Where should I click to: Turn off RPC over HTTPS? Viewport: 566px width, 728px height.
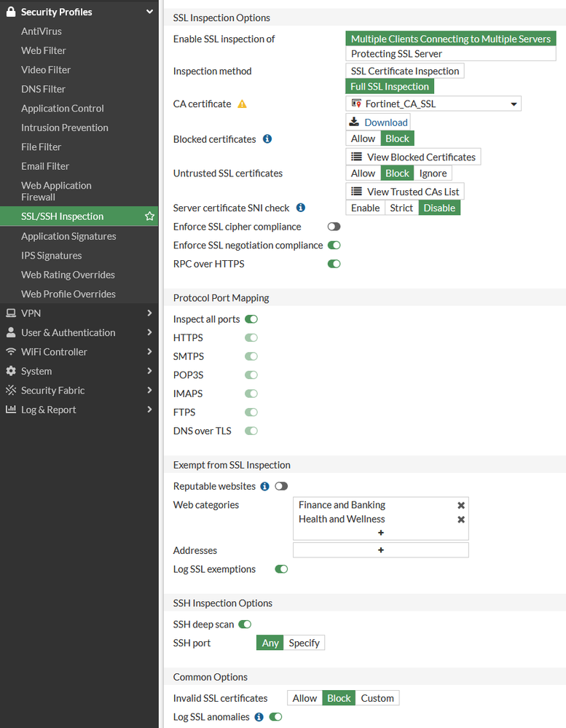tap(334, 264)
